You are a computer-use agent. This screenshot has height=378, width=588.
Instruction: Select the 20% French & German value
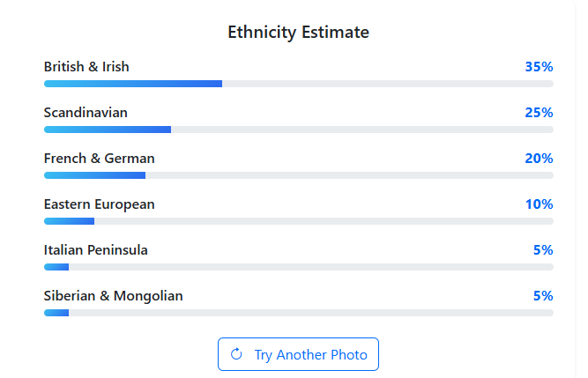(538, 159)
